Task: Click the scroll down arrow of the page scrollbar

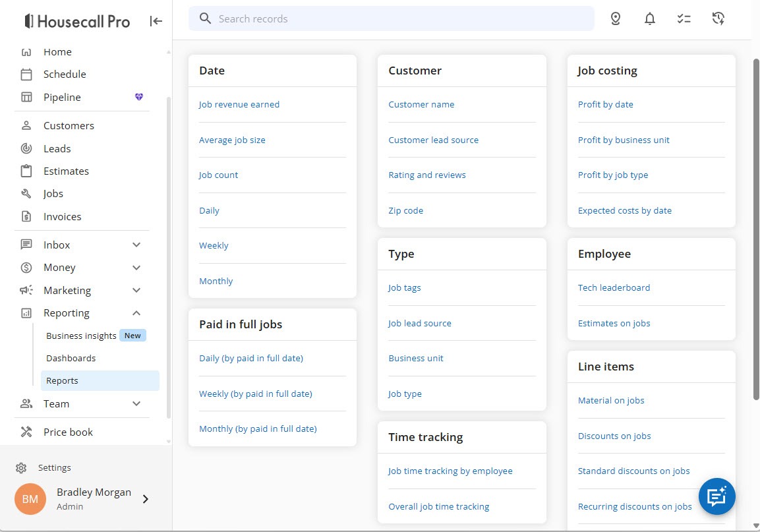Action: (x=755, y=525)
